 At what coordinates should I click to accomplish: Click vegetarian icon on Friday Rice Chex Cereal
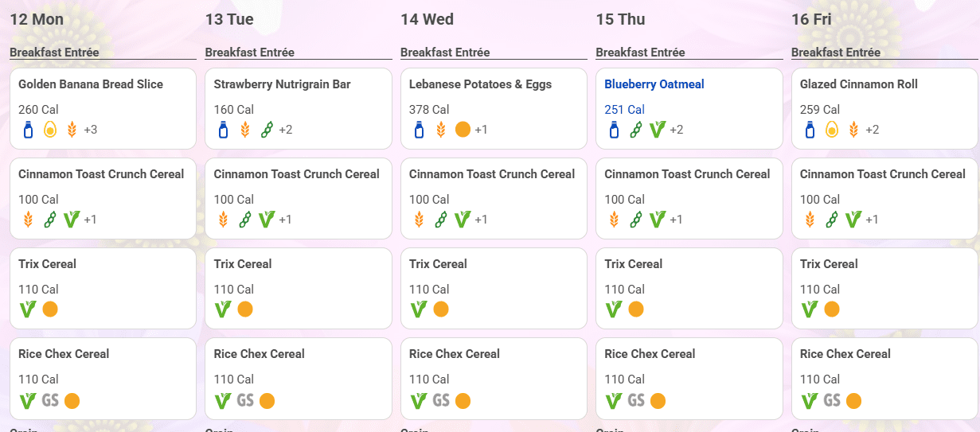[x=810, y=400]
